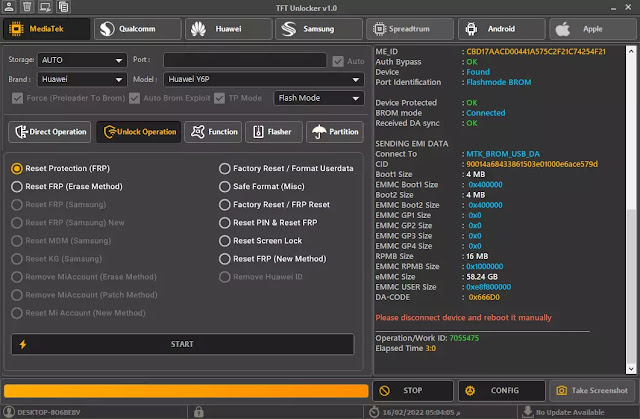Click Take Screenshot button
The image size is (640, 419).
(x=592, y=391)
